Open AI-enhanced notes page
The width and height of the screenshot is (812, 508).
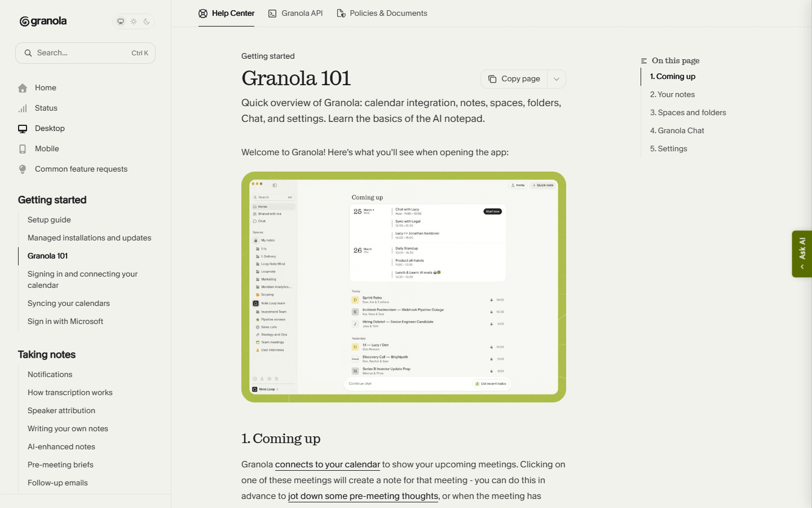(x=61, y=447)
